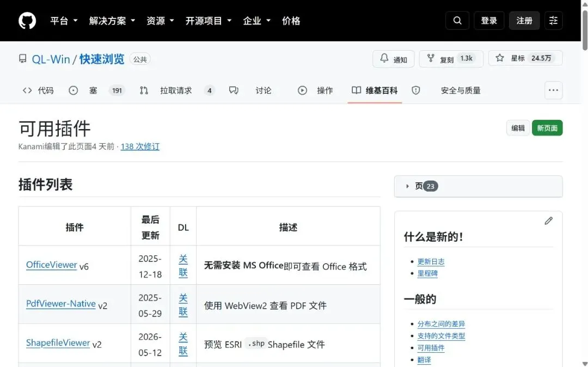Viewport: 588px width, 367px height.
Task: Click the actions play icon
Action: pos(302,90)
